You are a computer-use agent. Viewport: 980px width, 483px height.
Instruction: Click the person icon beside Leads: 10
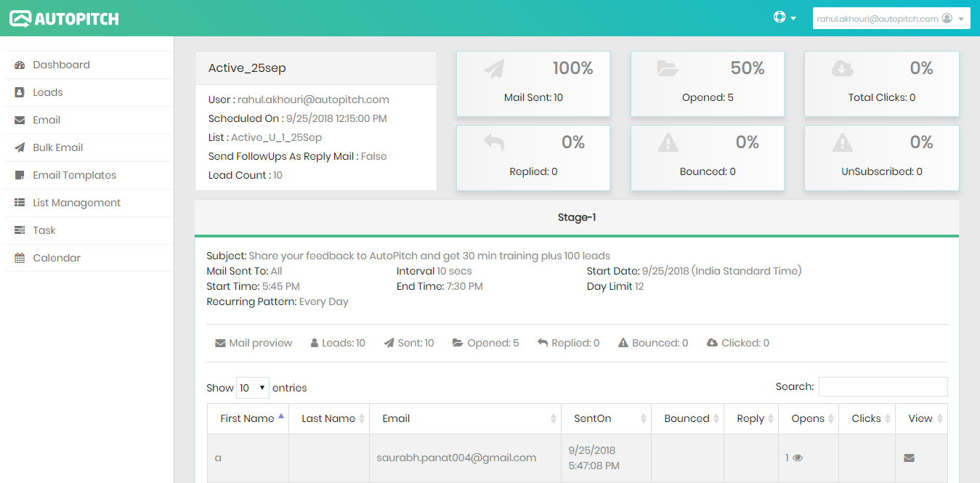315,343
